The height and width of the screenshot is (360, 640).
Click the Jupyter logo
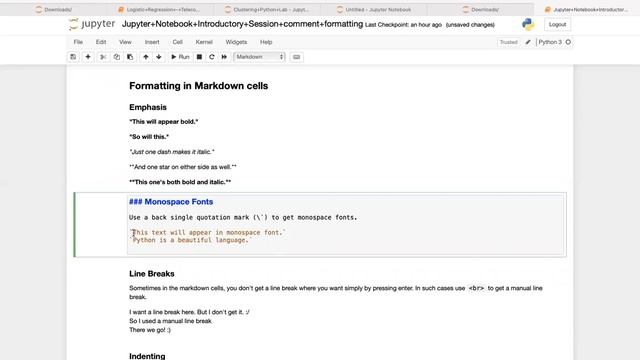(x=92, y=24)
